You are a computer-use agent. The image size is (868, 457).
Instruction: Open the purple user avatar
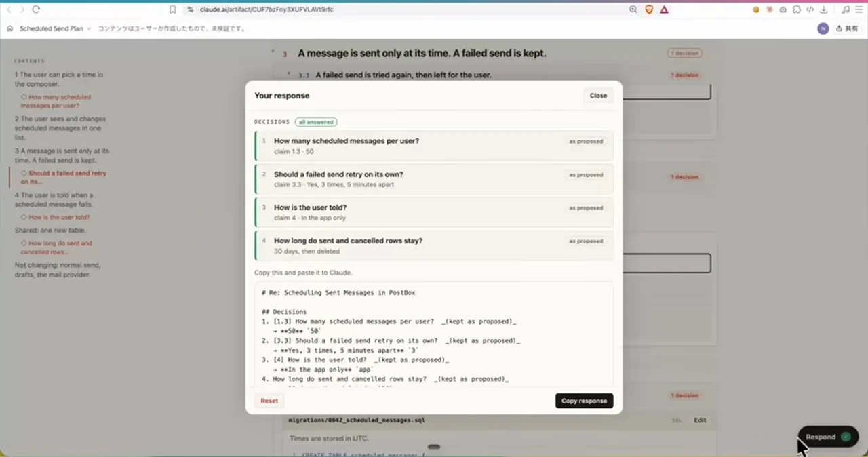(x=823, y=28)
